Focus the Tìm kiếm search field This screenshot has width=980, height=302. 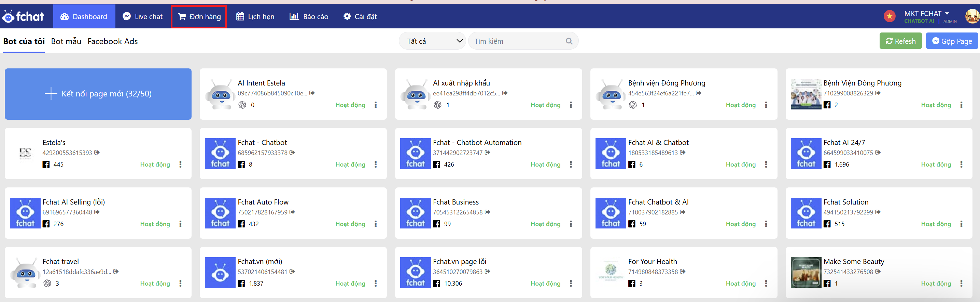517,41
